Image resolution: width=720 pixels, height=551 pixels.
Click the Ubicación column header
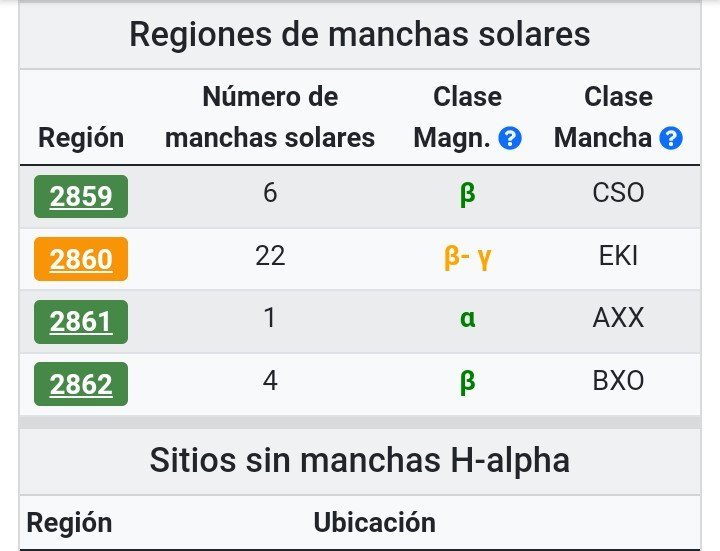tap(374, 522)
